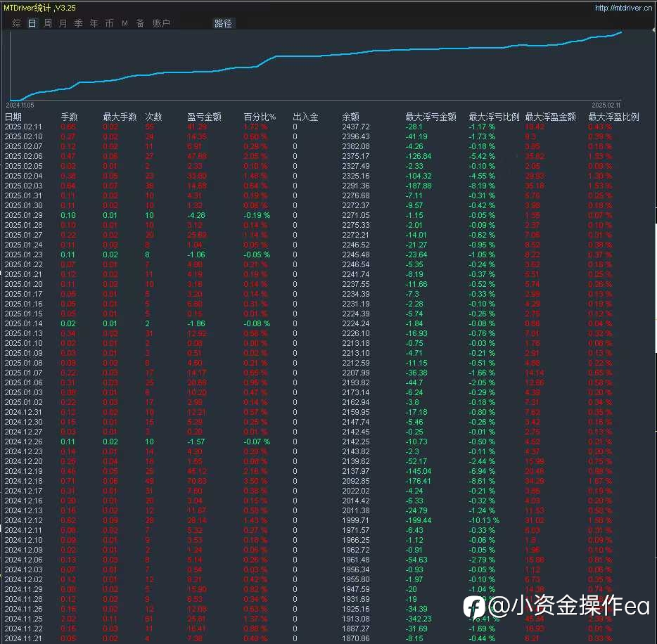Select the 2025.01.23 date cell

(x=23, y=255)
